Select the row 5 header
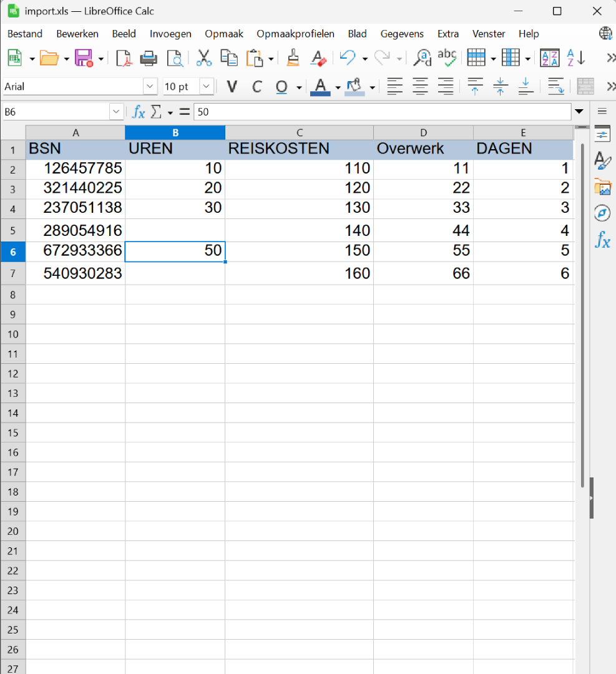 point(13,231)
